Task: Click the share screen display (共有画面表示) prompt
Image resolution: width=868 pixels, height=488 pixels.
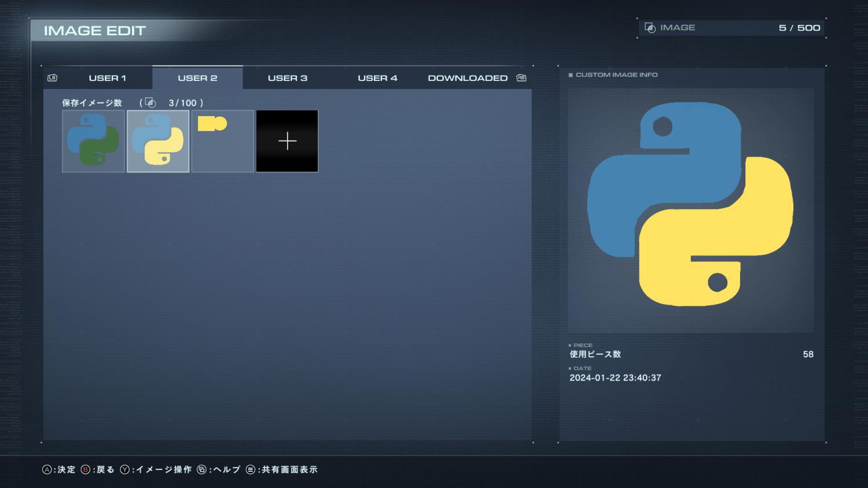Action: 282,469
